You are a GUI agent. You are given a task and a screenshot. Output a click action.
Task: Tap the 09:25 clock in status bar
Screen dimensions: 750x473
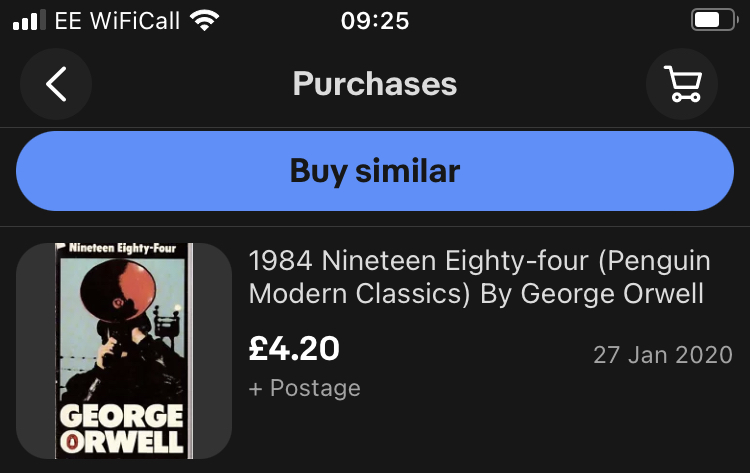[375, 21]
